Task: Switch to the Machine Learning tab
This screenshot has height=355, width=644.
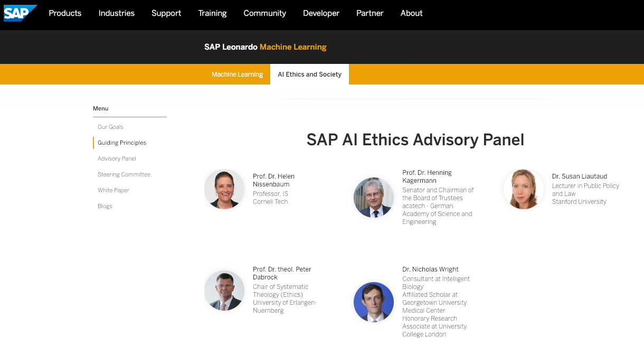Action: coord(237,74)
